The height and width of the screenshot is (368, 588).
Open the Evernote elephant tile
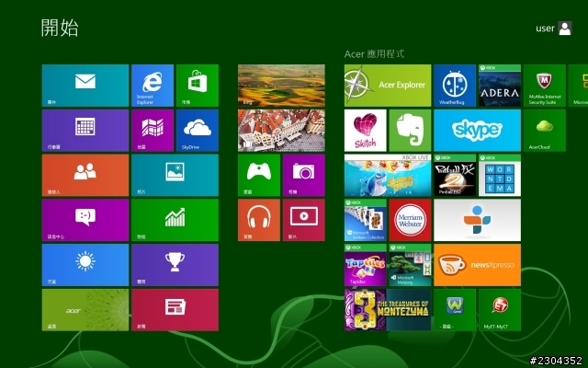pyautogui.click(x=410, y=131)
